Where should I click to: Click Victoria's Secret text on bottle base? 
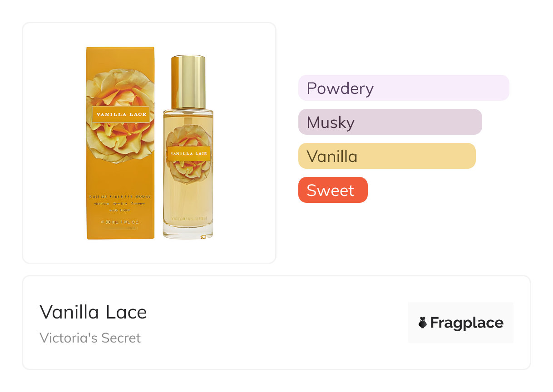click(x=188, y=220)
